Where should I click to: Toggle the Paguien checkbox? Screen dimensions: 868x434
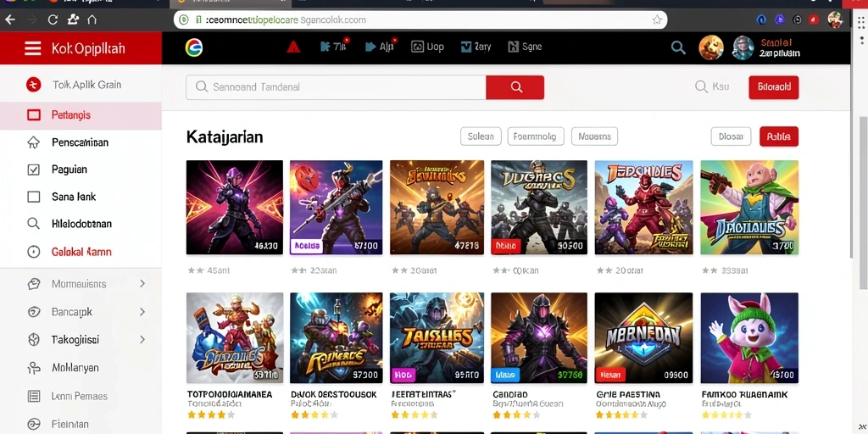tap(34, 170)
